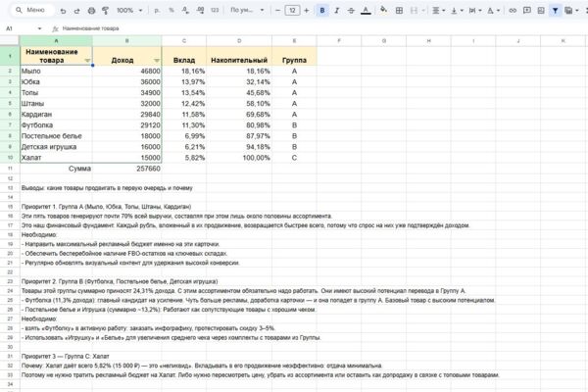Select the share cell 13,97%
This screenshot has height=392, width=588.
coord(184,81)
